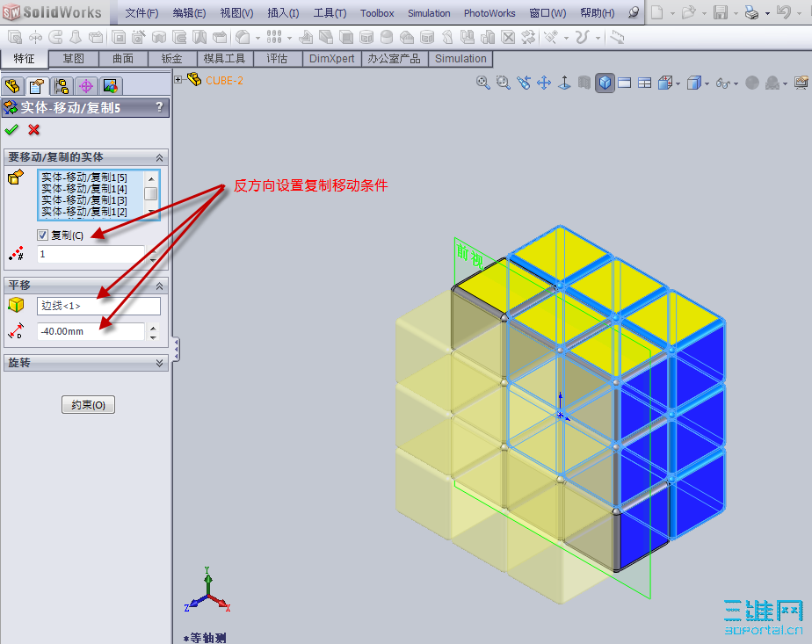
Task: Click the Extruded Boss/Base feature icon
Action: point(14,37)
